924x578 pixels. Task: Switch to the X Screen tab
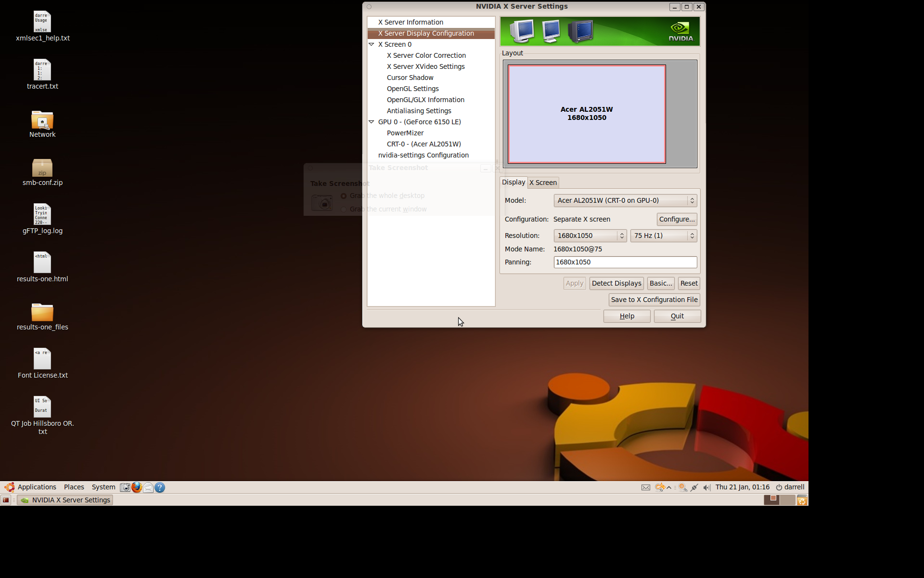click(x=543, y=183)
